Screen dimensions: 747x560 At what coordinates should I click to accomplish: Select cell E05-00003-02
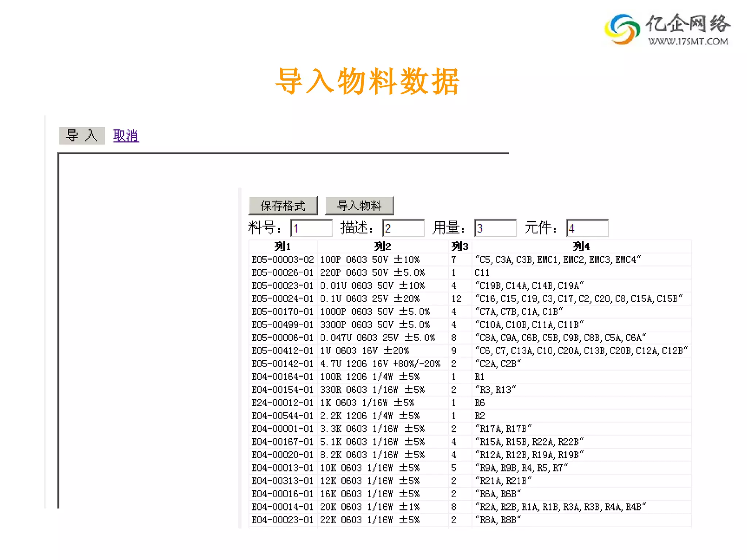(x=283, y=260)
